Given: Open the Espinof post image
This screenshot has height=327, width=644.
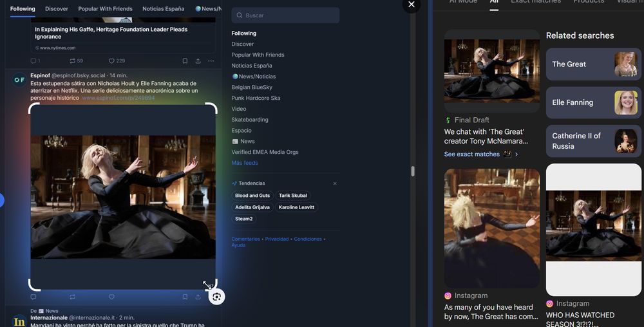Looking at the screenshot, I should coord(123,197).
